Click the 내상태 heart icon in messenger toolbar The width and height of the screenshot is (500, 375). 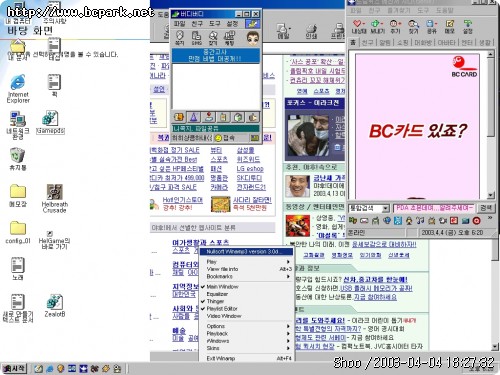(x=359, y=26)
